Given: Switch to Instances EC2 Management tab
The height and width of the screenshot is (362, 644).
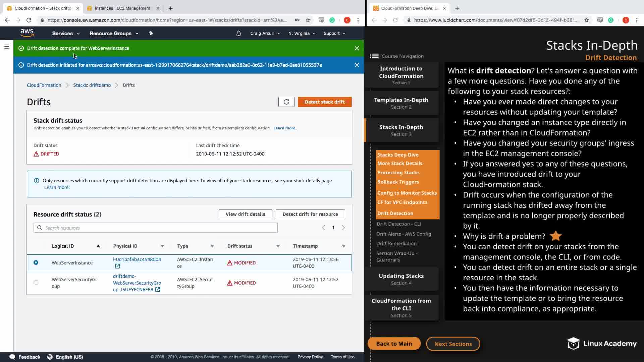Looking at the screenshot, I should (x=122, y=8).
